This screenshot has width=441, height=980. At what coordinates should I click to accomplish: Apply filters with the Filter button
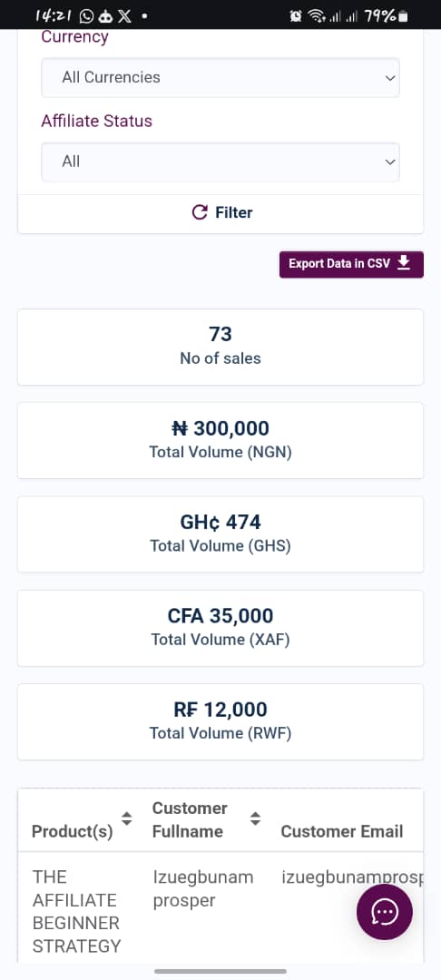220,213
